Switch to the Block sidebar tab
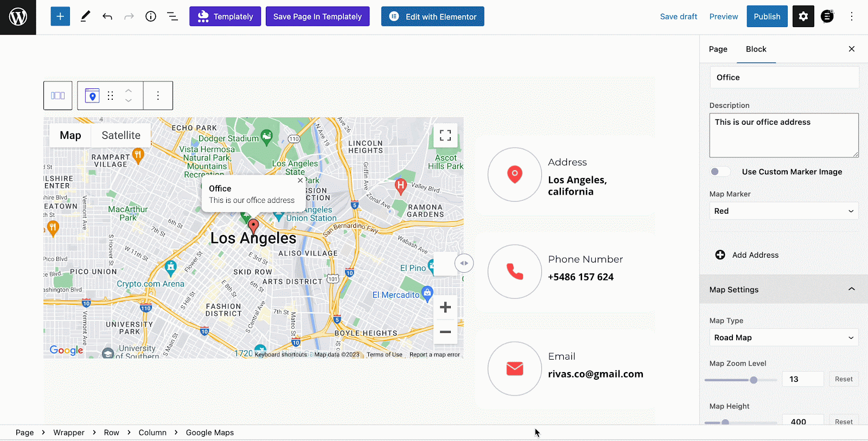868x441 pixels. click(756, 49)
